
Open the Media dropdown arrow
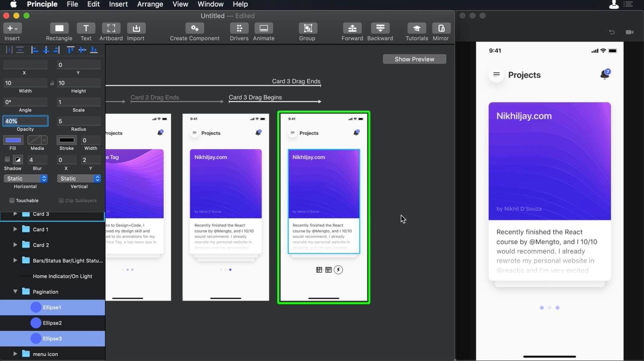[44, 140]
